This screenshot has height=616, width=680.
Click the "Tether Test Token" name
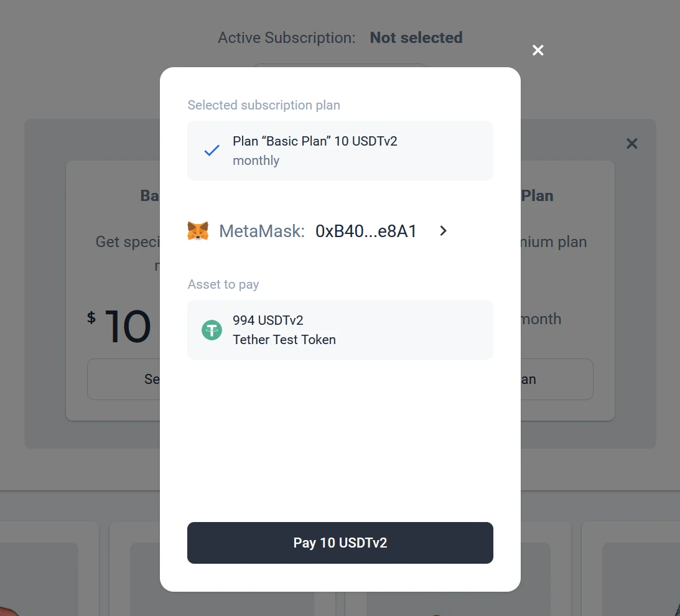pyautogui.click(x=284, y=340)
